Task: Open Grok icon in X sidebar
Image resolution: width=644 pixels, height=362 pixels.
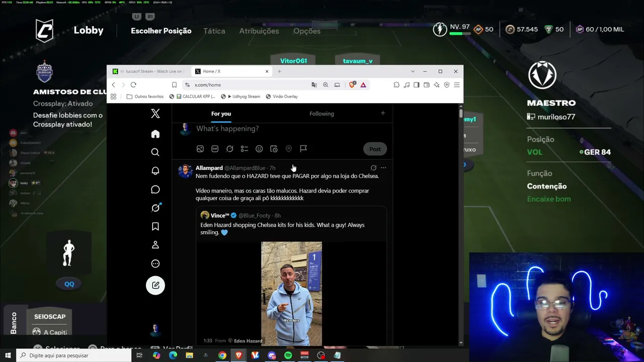Action: 155,208
